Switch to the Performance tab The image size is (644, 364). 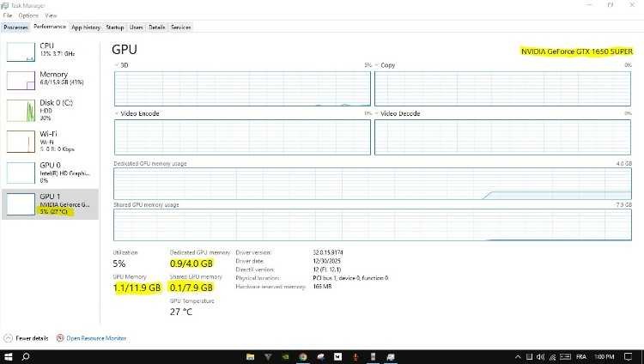click(x=50, y=27)
